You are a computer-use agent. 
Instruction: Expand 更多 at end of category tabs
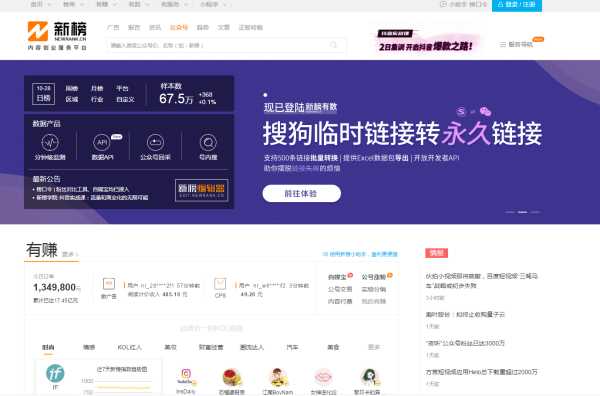[x=374, y=347]
